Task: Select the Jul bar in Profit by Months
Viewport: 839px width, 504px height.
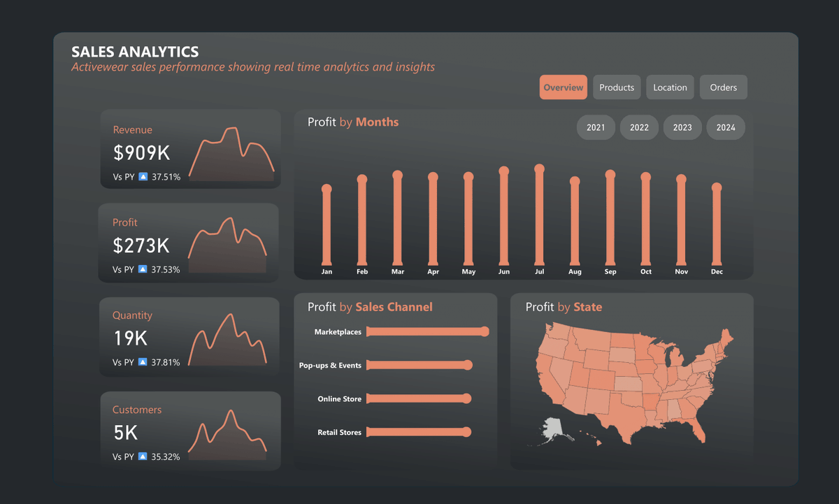Action: (x=539, y=216)
